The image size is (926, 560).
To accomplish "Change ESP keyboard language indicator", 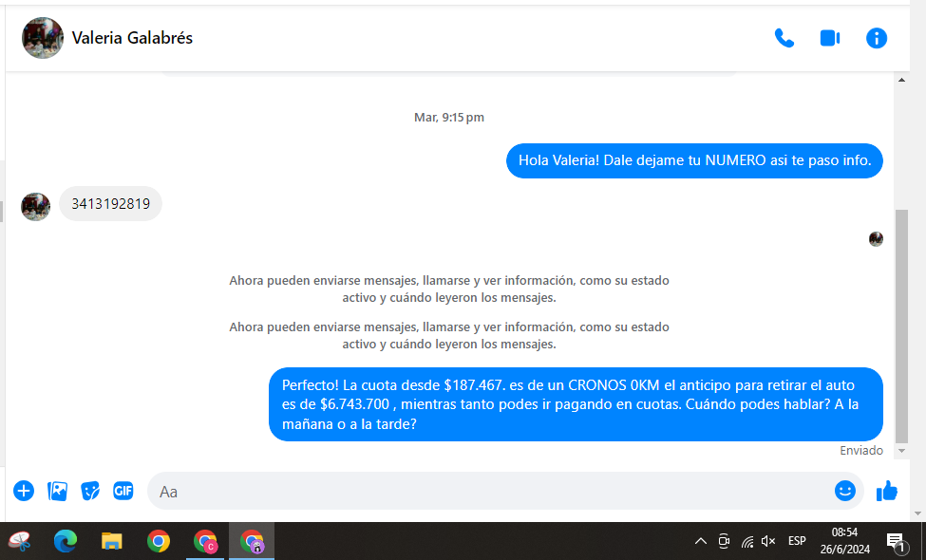I will 797,541.
